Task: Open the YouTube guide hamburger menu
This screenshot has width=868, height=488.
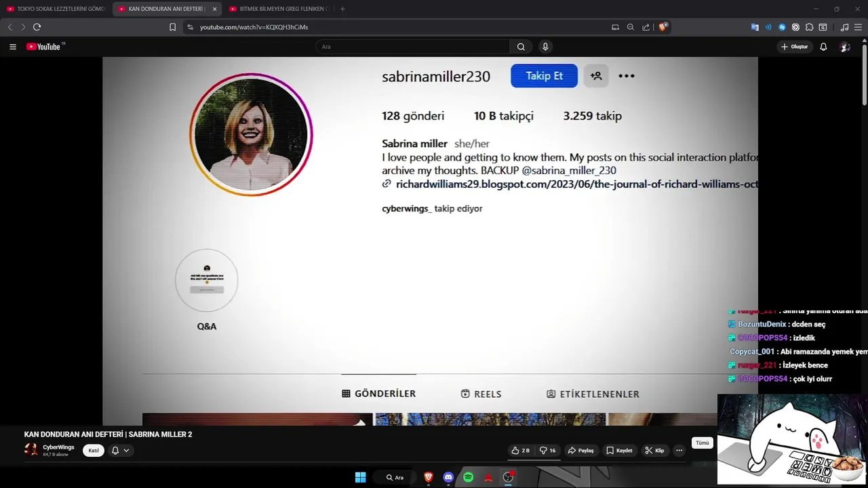Action: pyautogui.click(x=13, y=47)
